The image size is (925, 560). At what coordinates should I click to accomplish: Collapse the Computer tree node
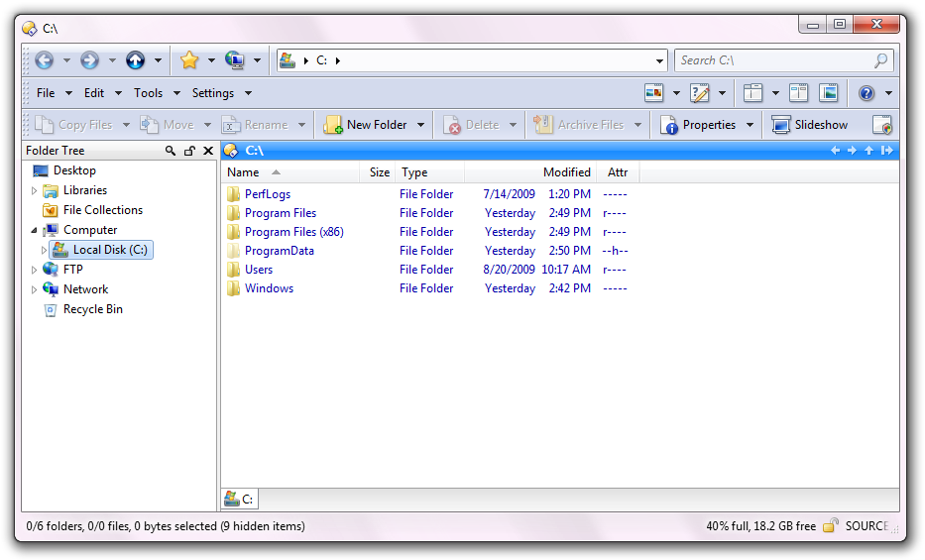coord(35,230)
